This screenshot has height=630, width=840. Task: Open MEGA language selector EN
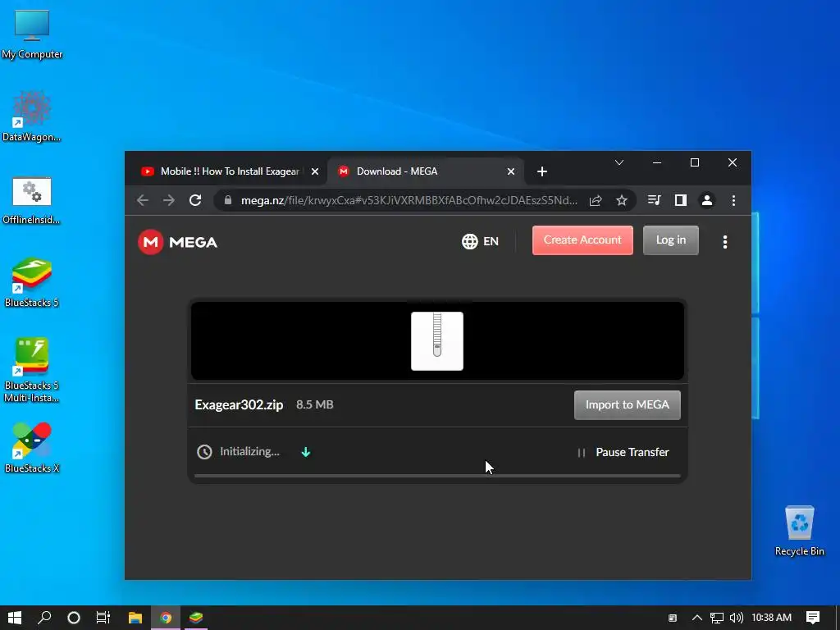tap(480, 242)
